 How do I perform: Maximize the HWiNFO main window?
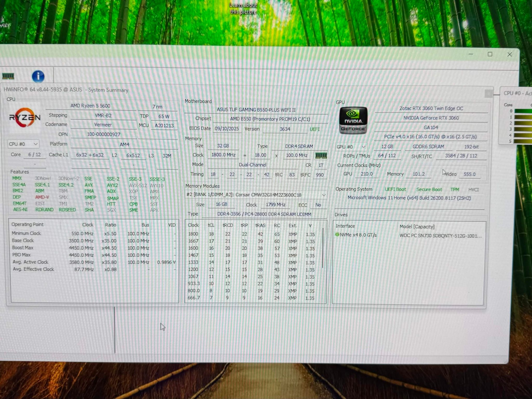tap(490, 54)
